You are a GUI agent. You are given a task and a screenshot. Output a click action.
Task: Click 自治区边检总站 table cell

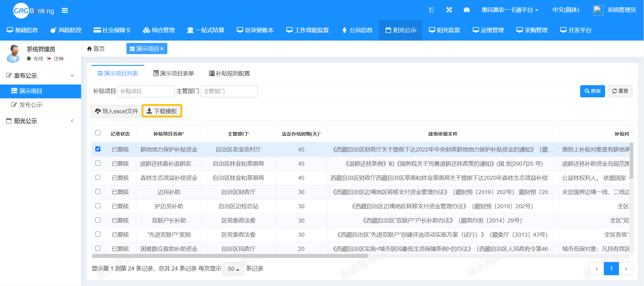(x=238, y=206)
